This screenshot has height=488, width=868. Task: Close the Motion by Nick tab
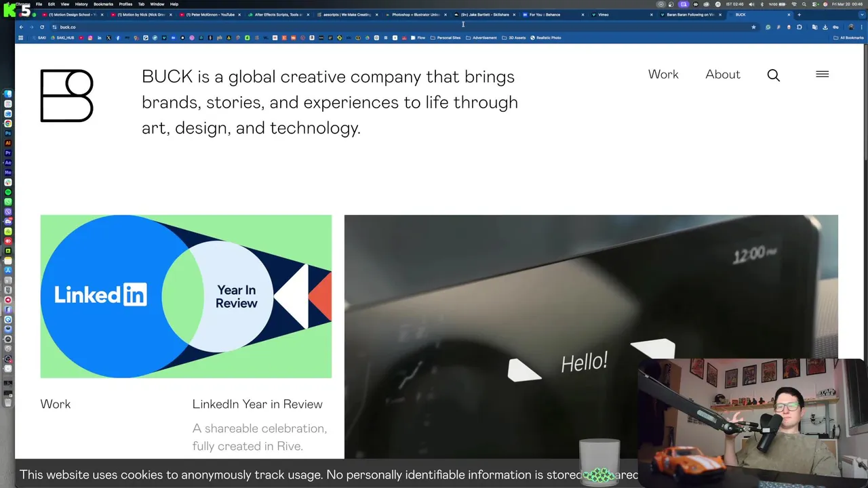click(170, 14)
